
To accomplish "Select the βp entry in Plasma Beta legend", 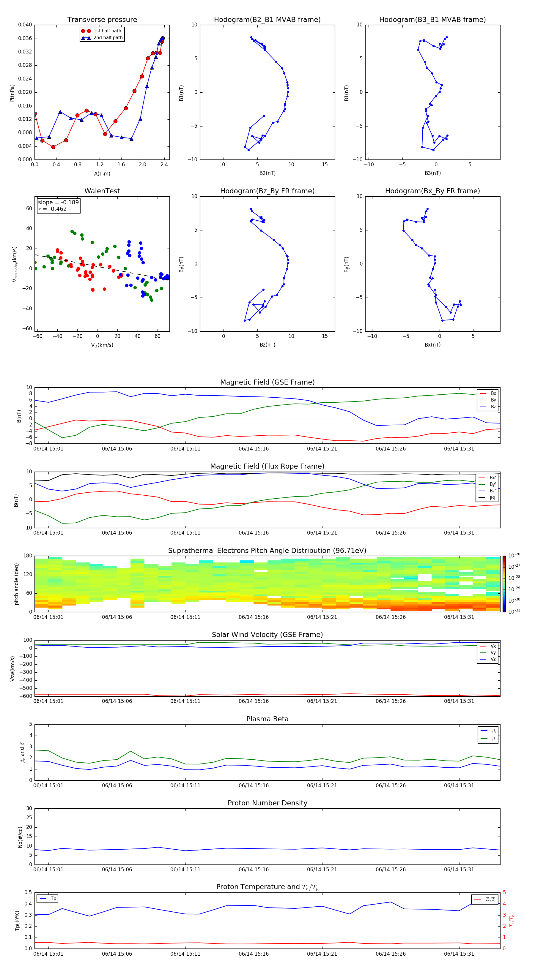I will click(x=489, y=731).
